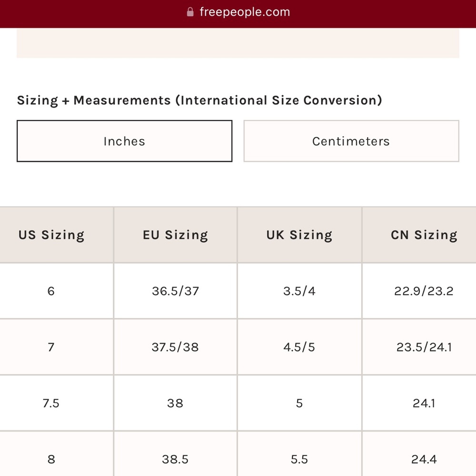Click the US Sizing column header

[51, 235]
